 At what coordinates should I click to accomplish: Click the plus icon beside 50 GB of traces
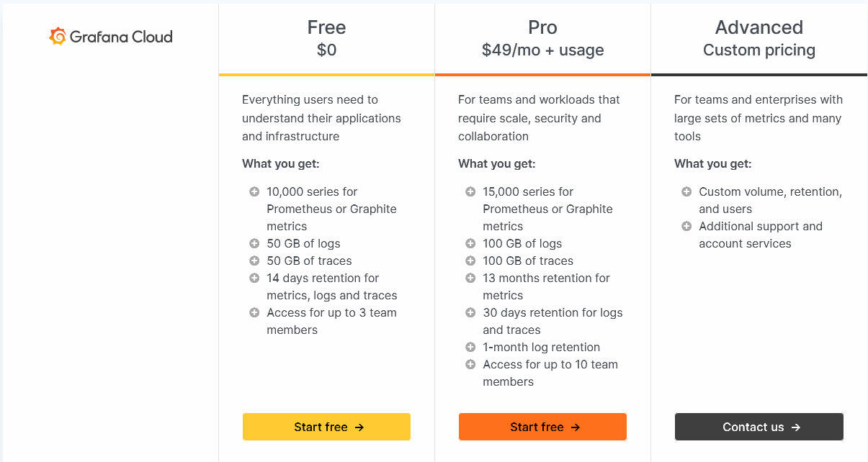point(254,261)
